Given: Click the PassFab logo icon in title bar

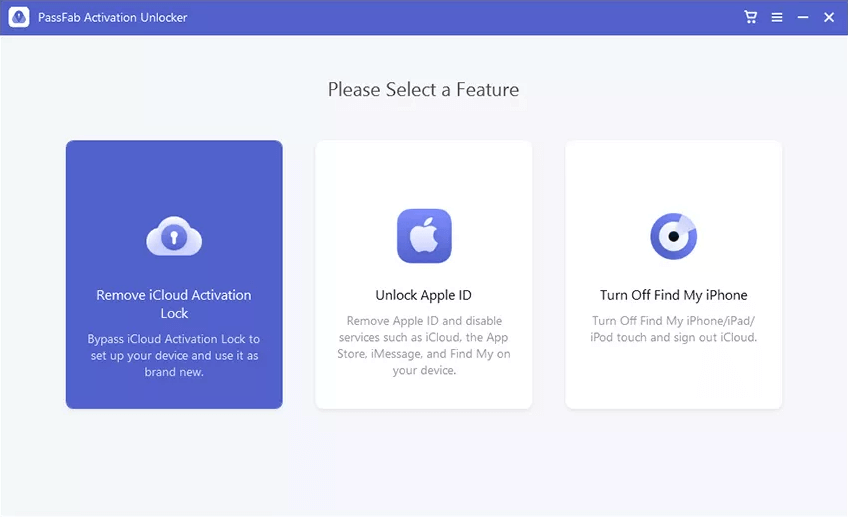Looking at the screenshot, I should click(18, 17).
